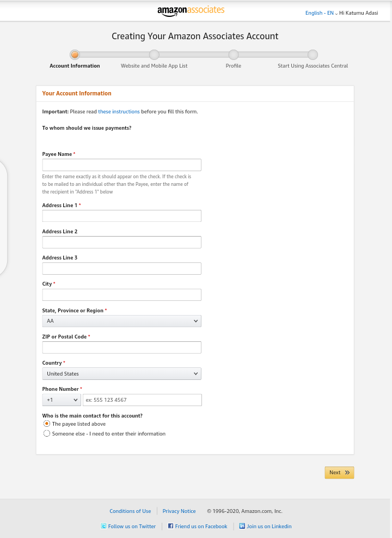This screenshot has width=392, height=538.
Task: Click the Address Line 1 field
Action: pos(121,216)
